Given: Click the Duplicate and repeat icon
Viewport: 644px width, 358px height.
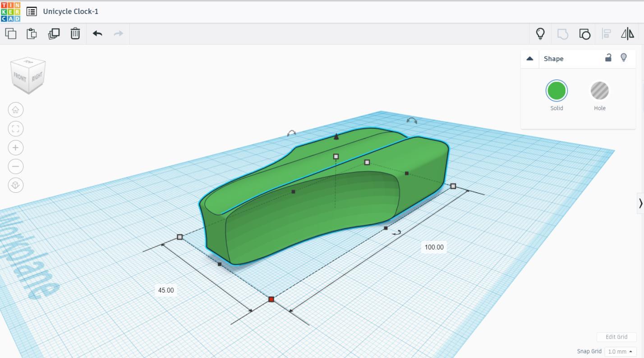Looking at the screenshot, I should click(x=54, y=33).
